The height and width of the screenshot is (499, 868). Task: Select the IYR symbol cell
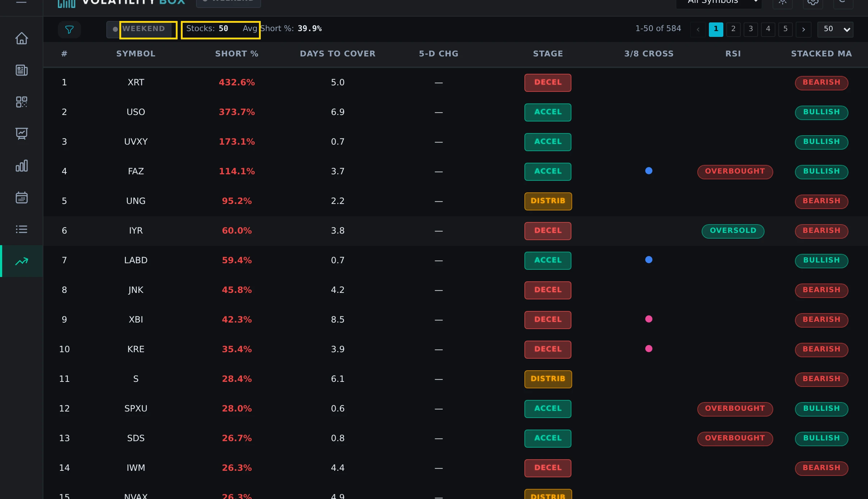(x=136, y=231)
